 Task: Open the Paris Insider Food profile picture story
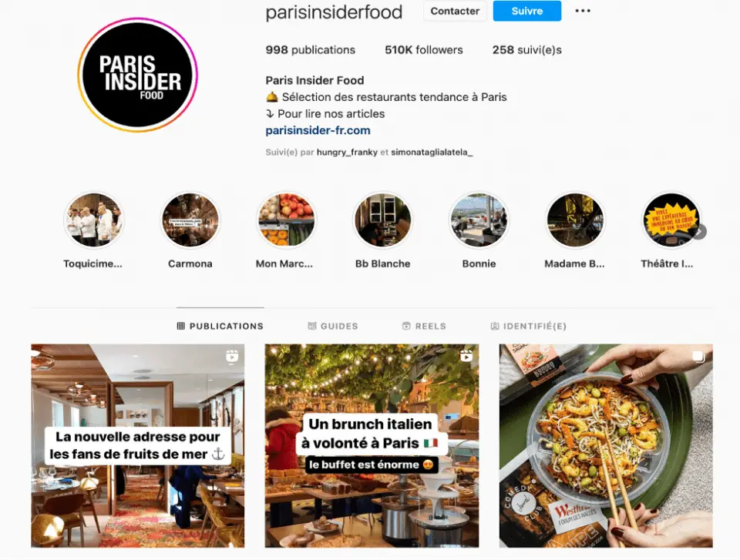point(137,75)
